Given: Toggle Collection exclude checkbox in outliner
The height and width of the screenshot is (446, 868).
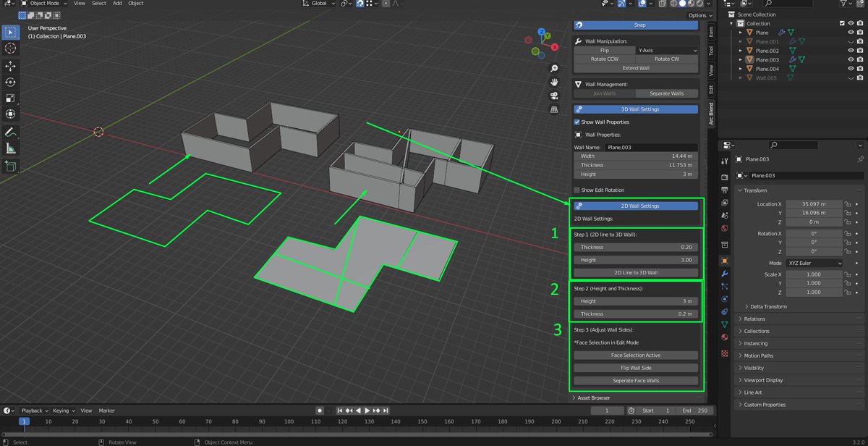Looking at the screenshot, I should [x=841, y=23].
